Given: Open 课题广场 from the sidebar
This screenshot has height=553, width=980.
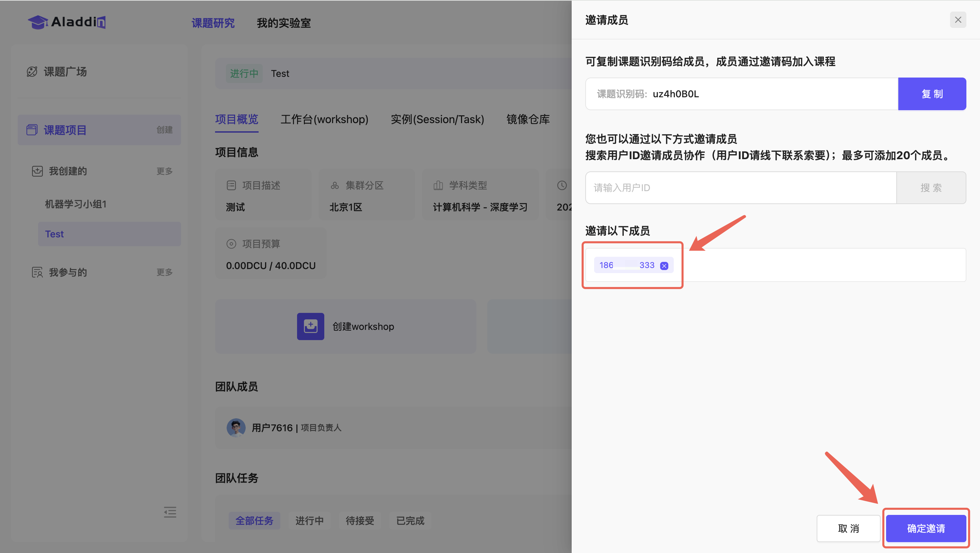Looking at the screenshot, I should click(65, 71).
